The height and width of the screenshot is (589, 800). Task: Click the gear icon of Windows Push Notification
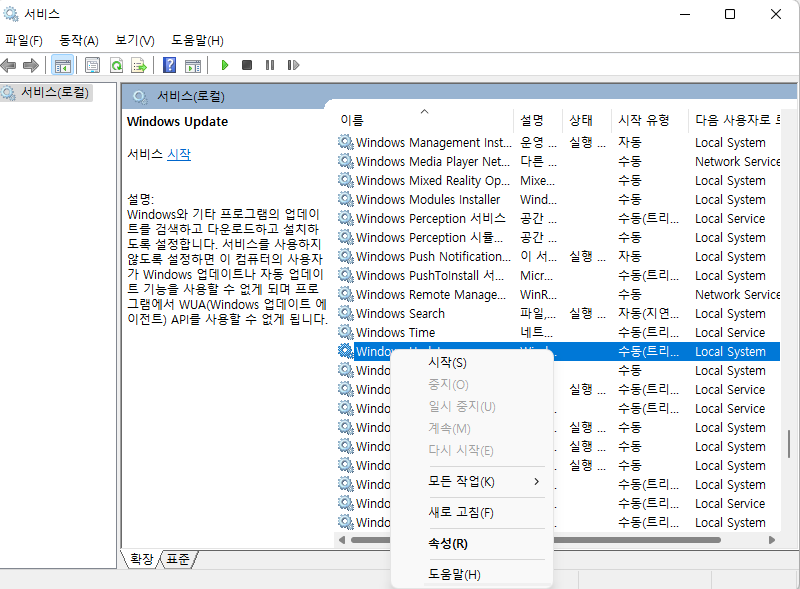(x=346, y=256)
